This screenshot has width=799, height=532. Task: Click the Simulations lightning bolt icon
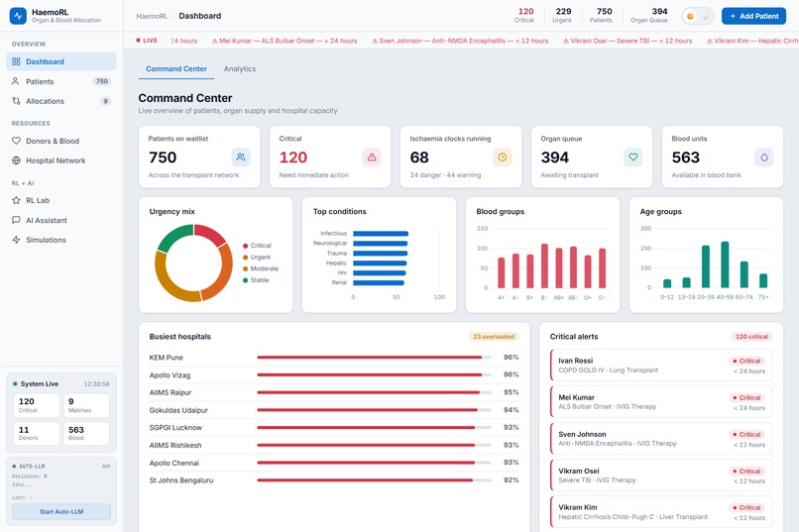(16, 240)
